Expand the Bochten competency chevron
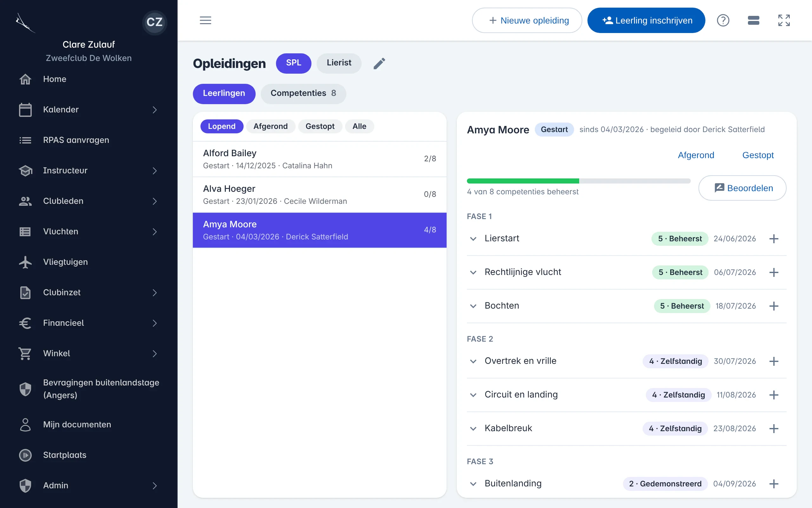This screenshot has height=508, width=812. tap(473, 306)
